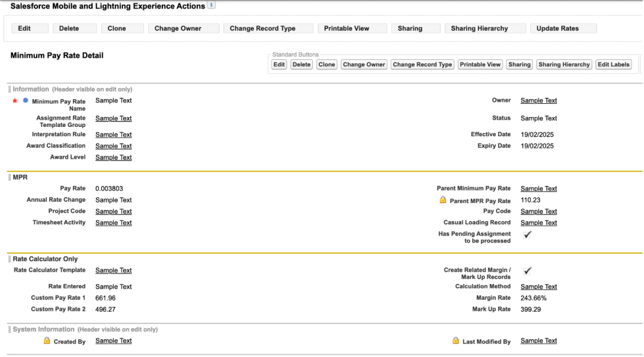644x357 pixels.
Task: Select the Status field Sample Text
Action: pos(539,118)
